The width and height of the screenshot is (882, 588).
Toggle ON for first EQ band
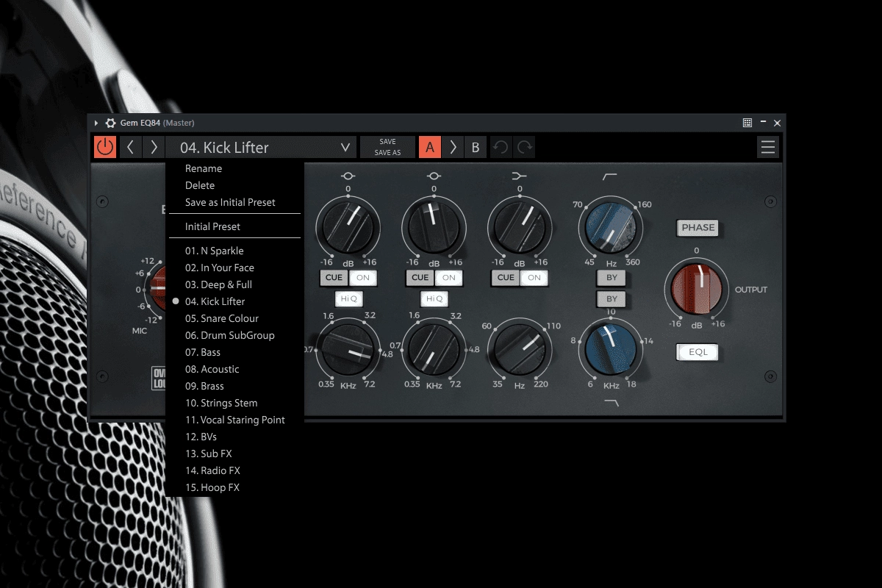pyautogui.click(x=362, y=277)
